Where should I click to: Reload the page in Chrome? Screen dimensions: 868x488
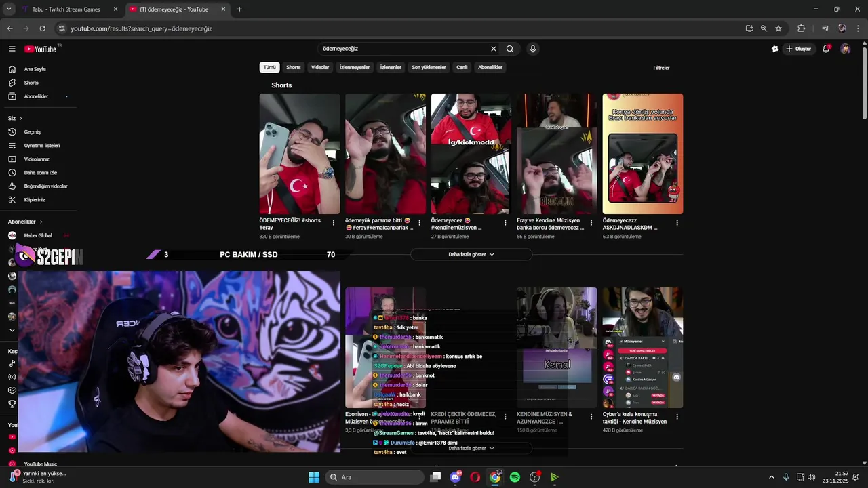(42, 28)
